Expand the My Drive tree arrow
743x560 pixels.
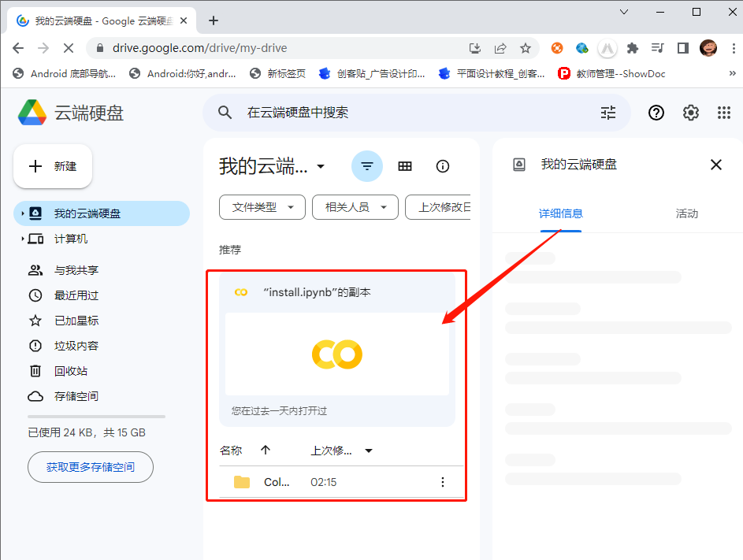pos(22,213)
